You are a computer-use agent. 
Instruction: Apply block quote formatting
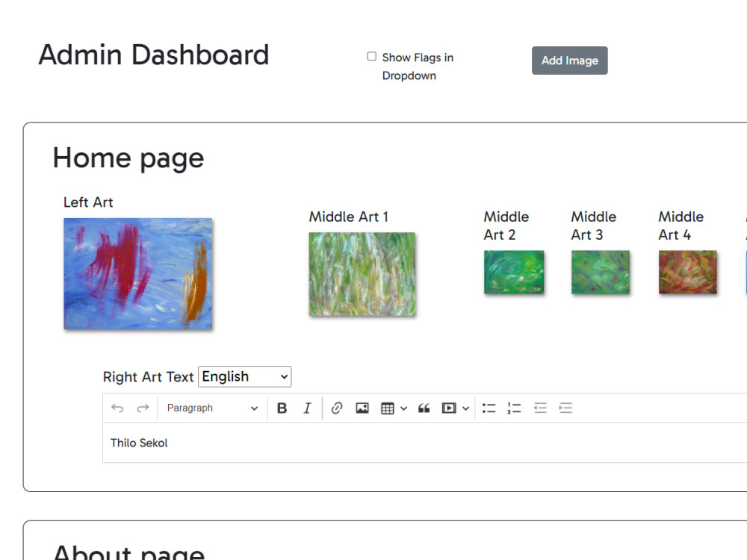pyautogui.click(x=424, y=408)
